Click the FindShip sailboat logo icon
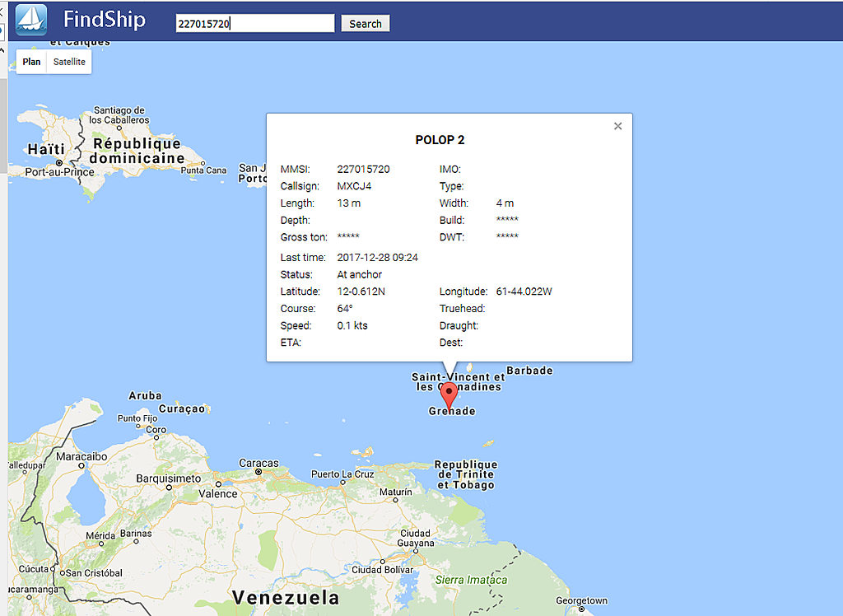The width and height of the screenshot is (843, 616). pos(31,20)
